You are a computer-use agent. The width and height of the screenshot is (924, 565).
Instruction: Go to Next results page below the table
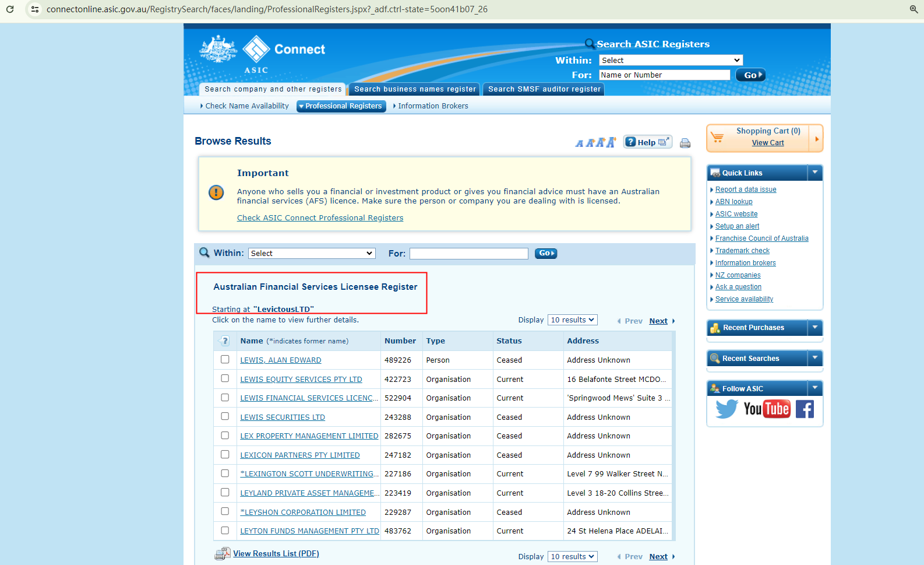click(x=658, y=557)
